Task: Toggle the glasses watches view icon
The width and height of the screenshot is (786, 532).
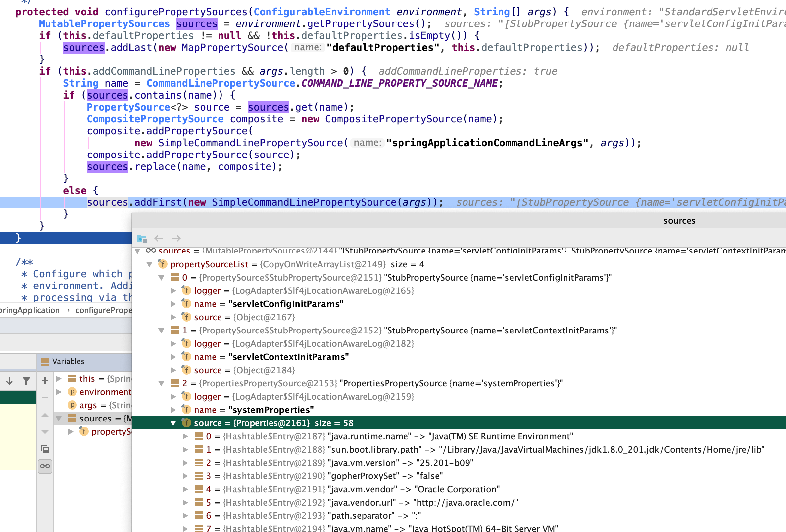Action: [45, 466]
